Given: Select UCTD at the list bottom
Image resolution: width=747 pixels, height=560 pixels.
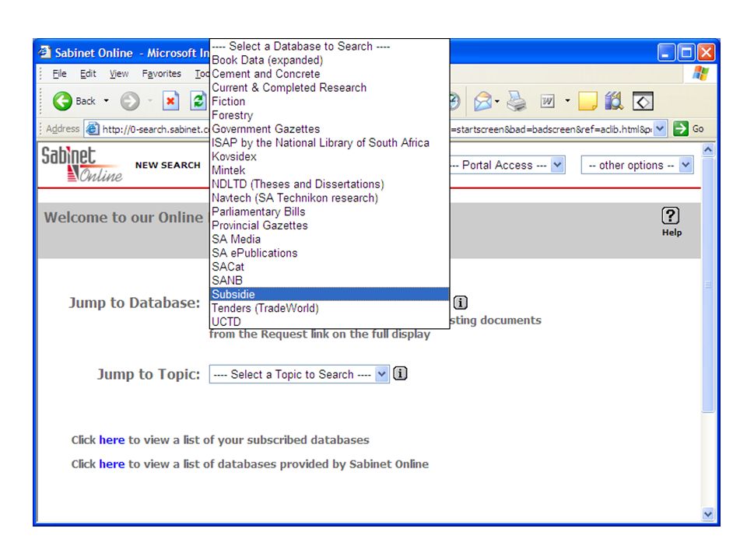Looking at the screenshot, I should coord(329,322).
